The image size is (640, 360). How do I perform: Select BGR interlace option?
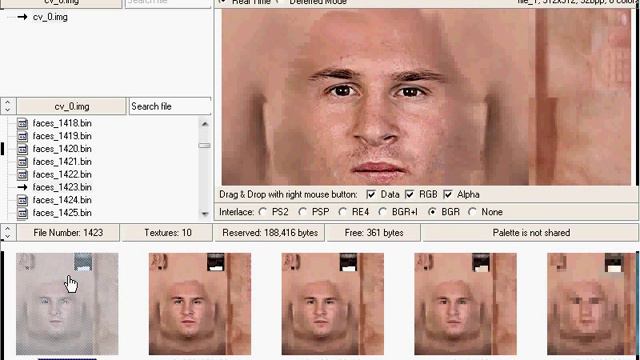click(x=432, y=212)
